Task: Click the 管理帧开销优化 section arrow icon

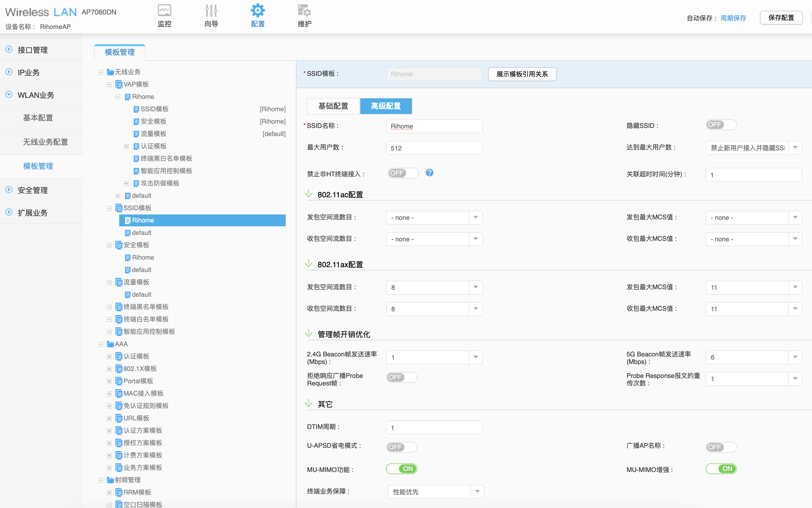Action: point(309,333)
